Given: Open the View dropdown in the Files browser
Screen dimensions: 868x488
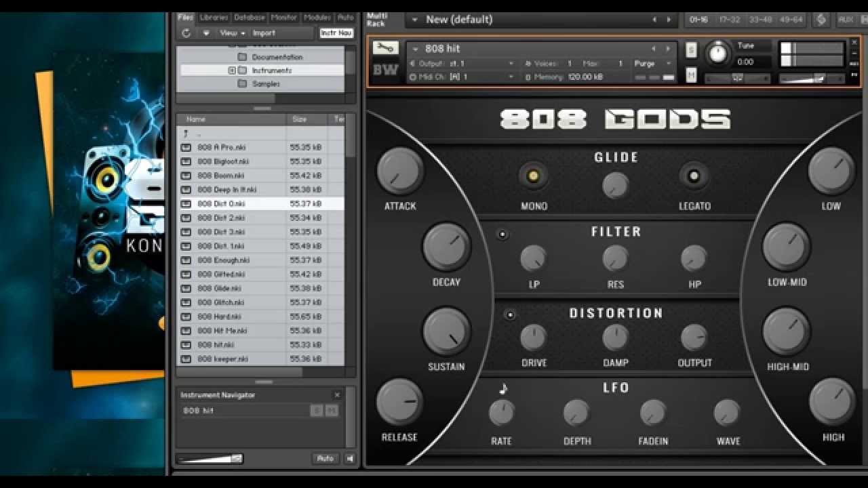Looking at the screenshot, I should [x=233, y=33].
